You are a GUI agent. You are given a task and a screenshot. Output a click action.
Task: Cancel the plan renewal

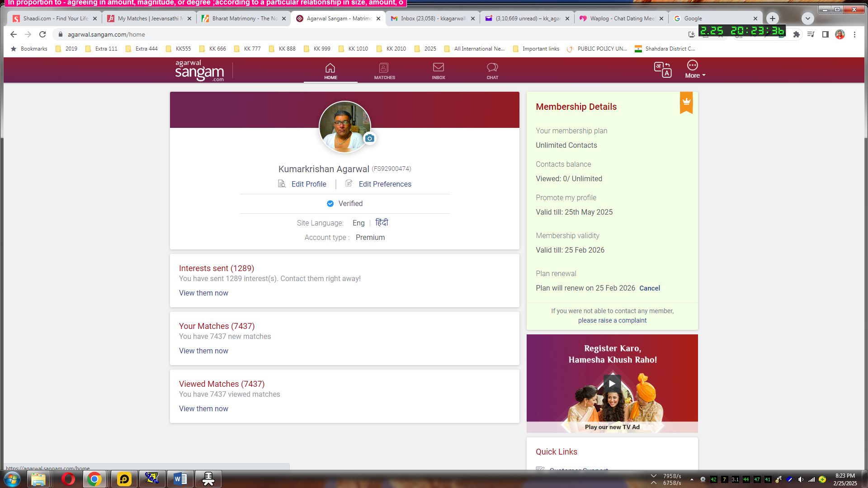(649, 288)
